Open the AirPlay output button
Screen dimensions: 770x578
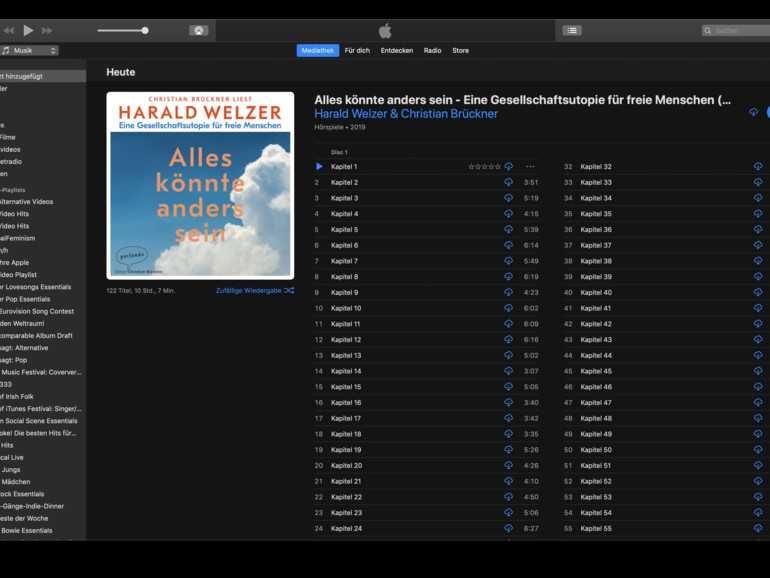[199, 30]
